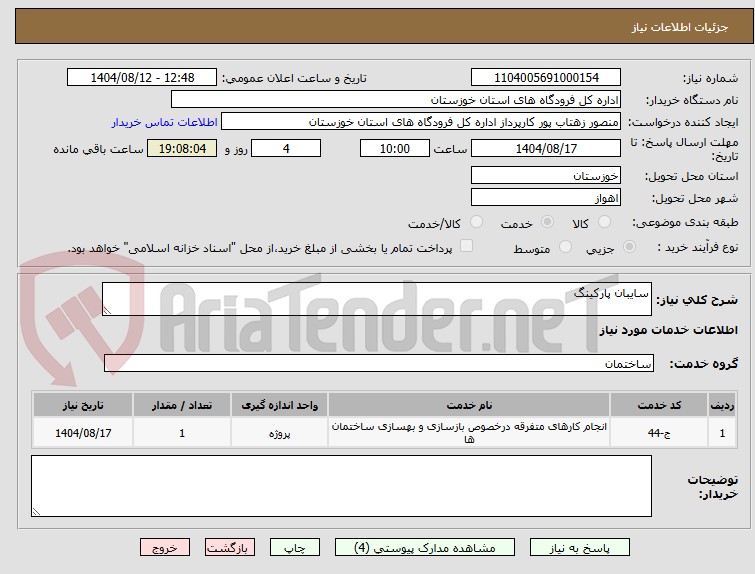Open اطلاعات تماس خریدار contact link
Viewport: 755px width, 574px height.
coord(165,122)
